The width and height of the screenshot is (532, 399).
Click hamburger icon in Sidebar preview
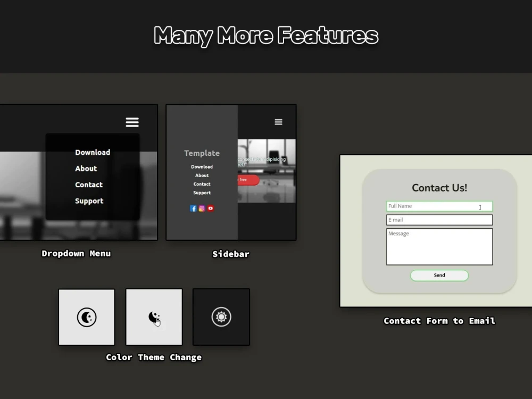coord(278,122)
